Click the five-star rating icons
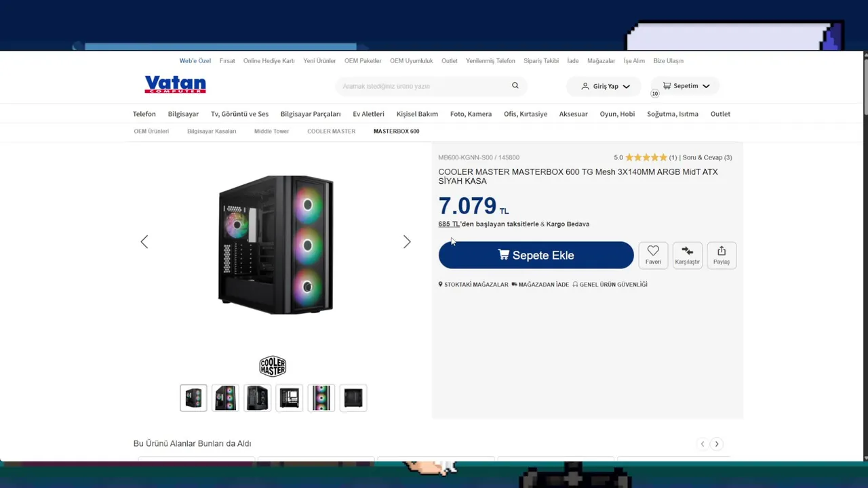The width and height of the screenshot is (868, 488). pos(646,157)
